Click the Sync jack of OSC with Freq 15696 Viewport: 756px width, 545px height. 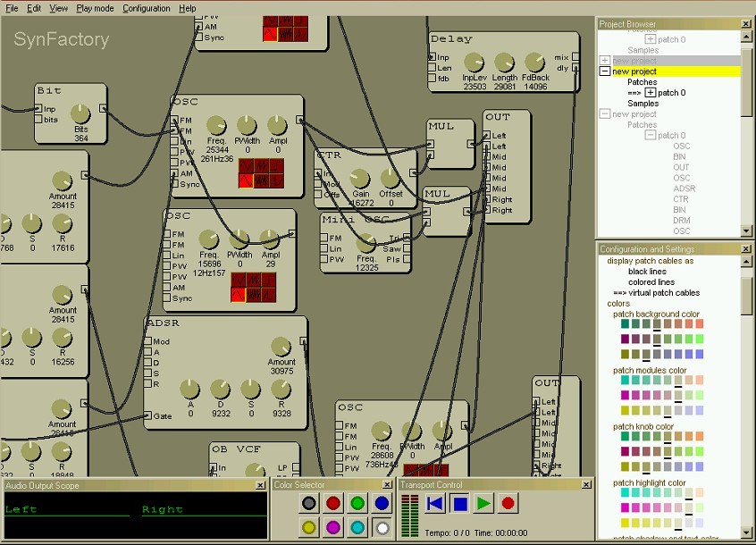(x=167, y=298)
